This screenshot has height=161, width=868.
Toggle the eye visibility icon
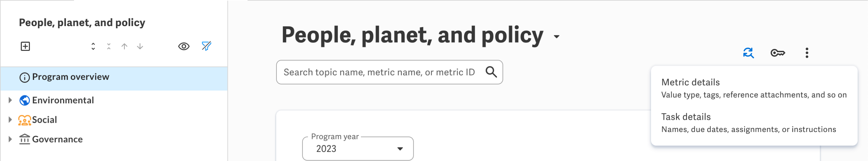click(x=184, y=46)
